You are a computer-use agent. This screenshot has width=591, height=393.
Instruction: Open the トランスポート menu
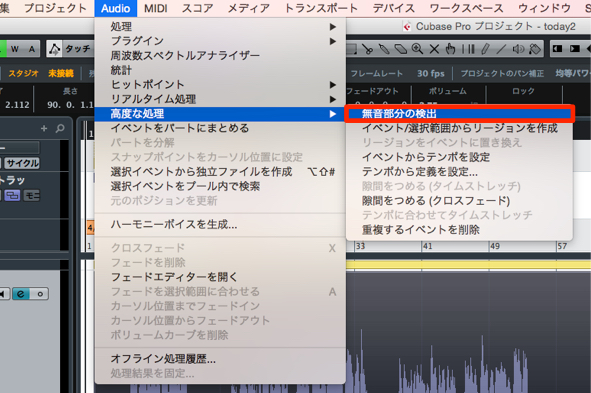(321, 8)
